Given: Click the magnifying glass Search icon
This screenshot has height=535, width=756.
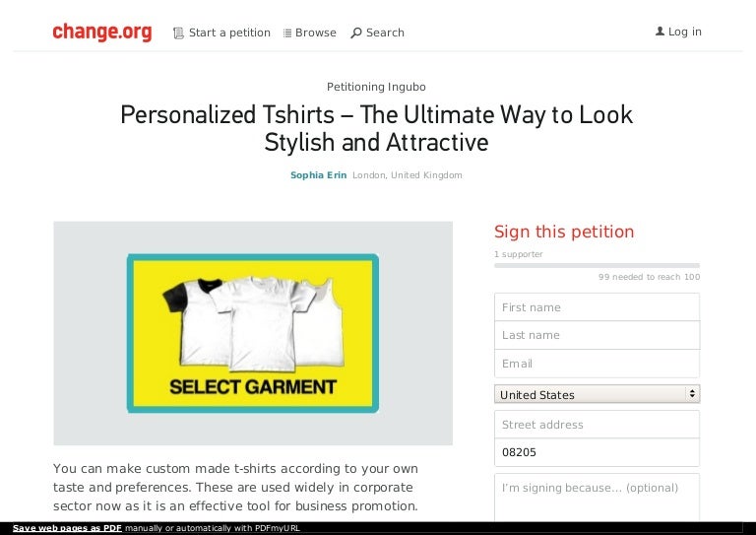Looking at the screenshot, I should pyautogui.click(x=355, y=33).
